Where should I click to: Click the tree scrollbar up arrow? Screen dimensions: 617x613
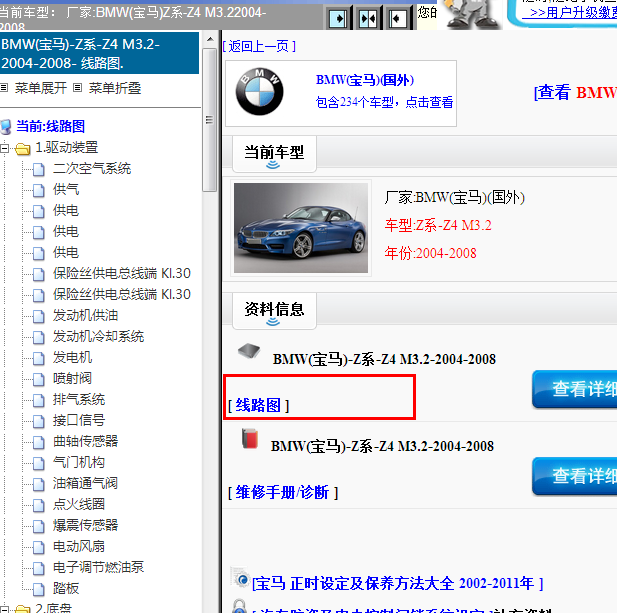coord(210,39)
